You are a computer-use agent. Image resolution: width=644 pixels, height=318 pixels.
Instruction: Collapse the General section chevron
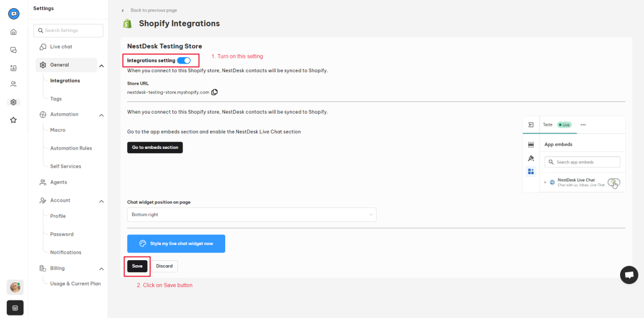pyautogui.click(x=101, y=65)
